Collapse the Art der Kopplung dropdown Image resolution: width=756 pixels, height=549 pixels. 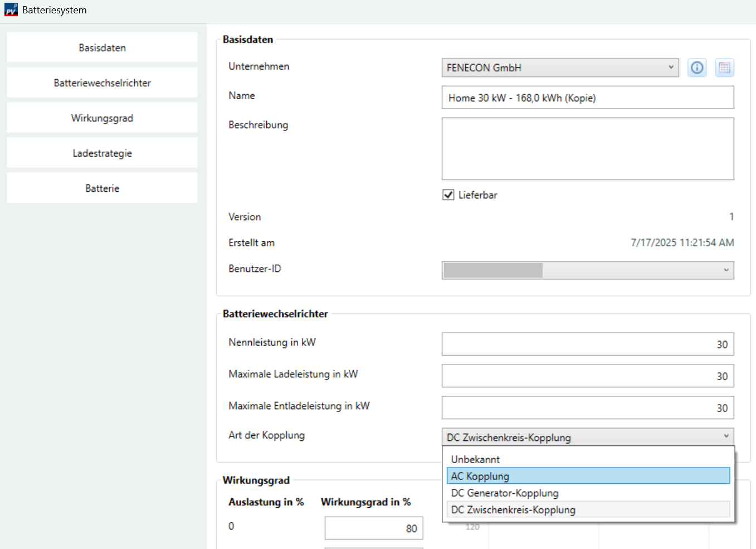[x=726, y=436]
